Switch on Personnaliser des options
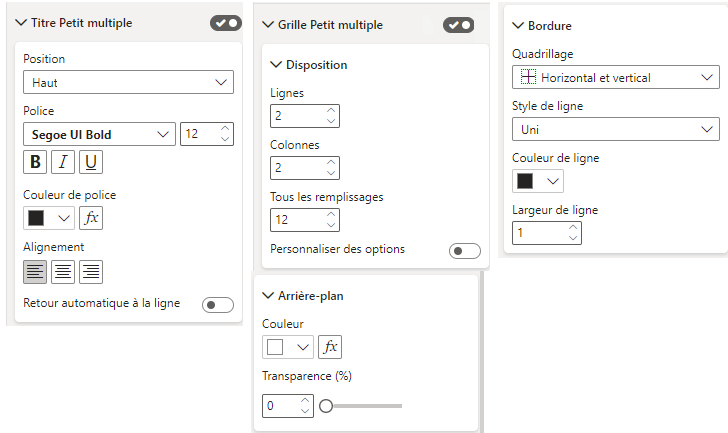This screenshot has width=728, height=433. (465, 251)
